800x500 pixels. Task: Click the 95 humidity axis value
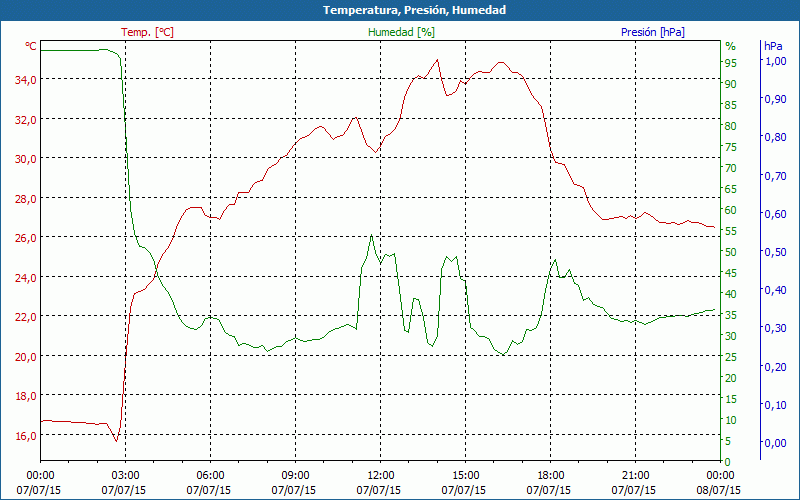point(731,63)
